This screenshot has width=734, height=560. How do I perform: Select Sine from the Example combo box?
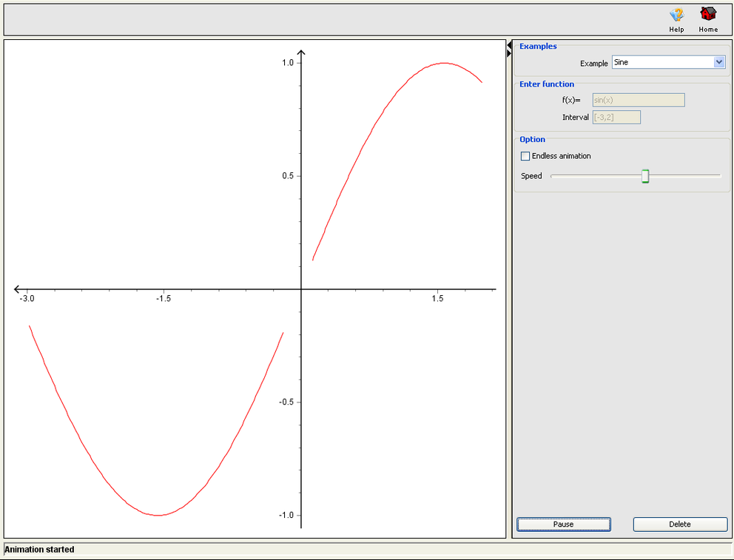666,62
